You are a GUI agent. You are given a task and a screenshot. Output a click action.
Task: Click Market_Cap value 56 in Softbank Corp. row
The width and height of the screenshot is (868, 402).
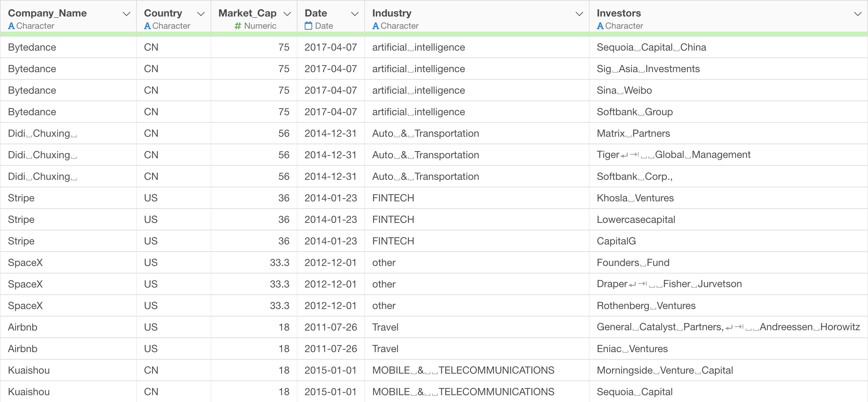[284, 177]
